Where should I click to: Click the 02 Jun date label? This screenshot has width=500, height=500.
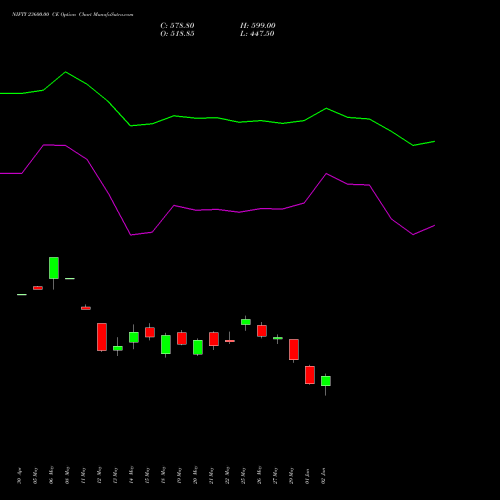tap(323, 476)
